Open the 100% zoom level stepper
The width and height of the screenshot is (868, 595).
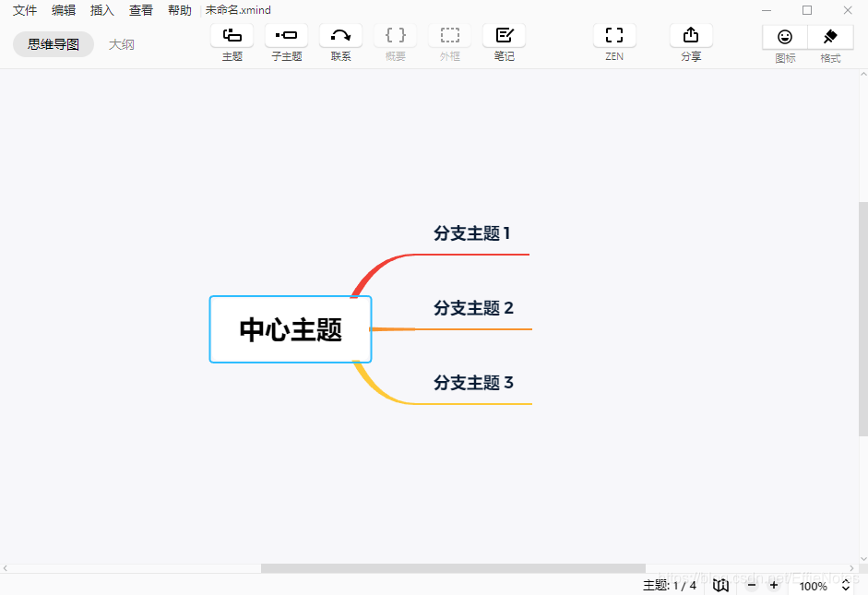pyautogui.click(x=845, y=586)
